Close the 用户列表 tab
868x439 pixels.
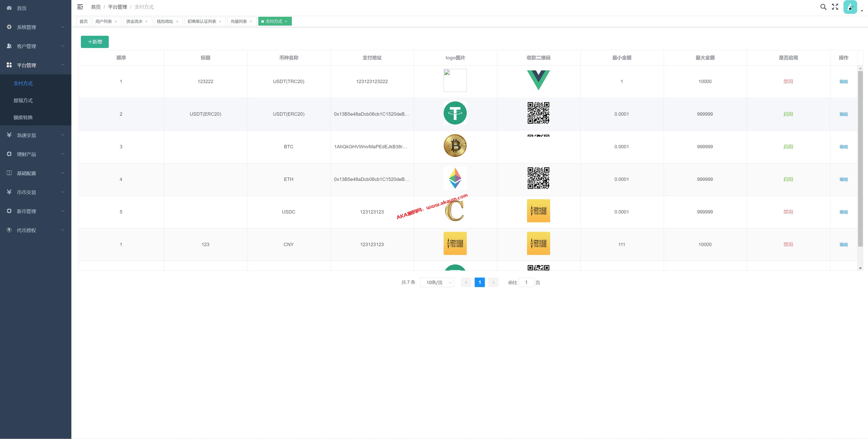(x=116, y=22)
